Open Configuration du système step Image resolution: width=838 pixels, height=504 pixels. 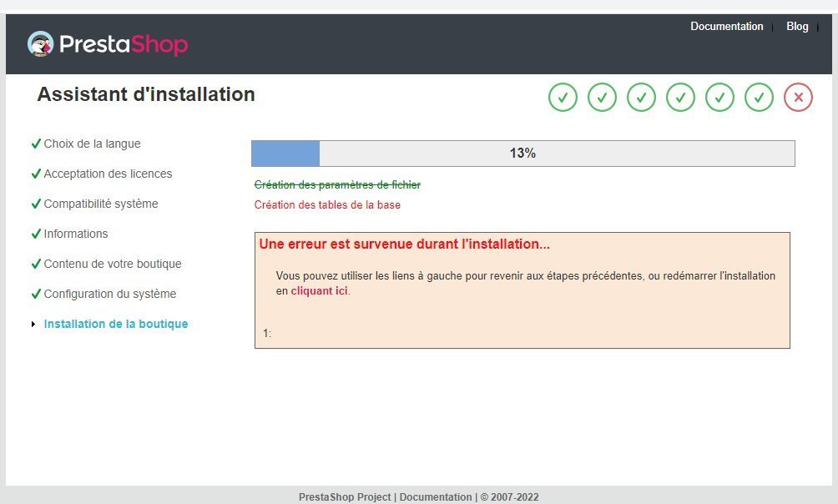[x=110, y=294]
